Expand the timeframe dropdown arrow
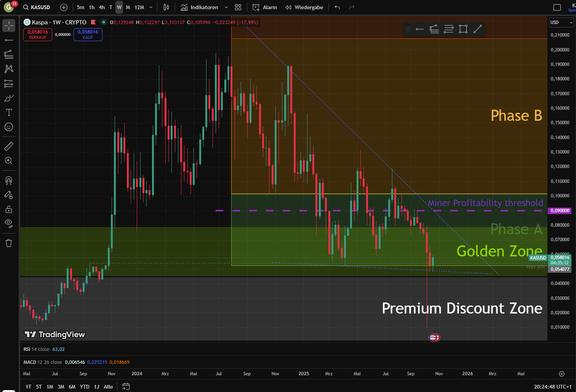576x392 pixels. 151,7
